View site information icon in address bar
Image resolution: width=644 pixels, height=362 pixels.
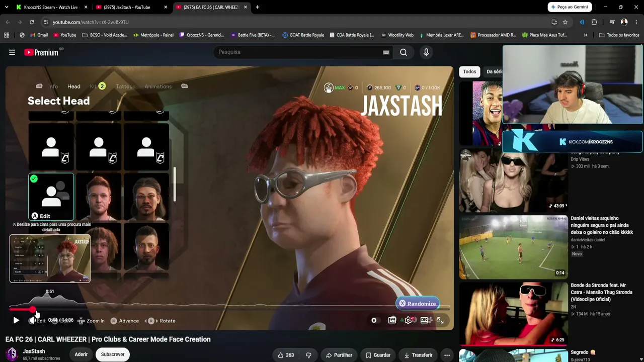(x=46, y=22)
